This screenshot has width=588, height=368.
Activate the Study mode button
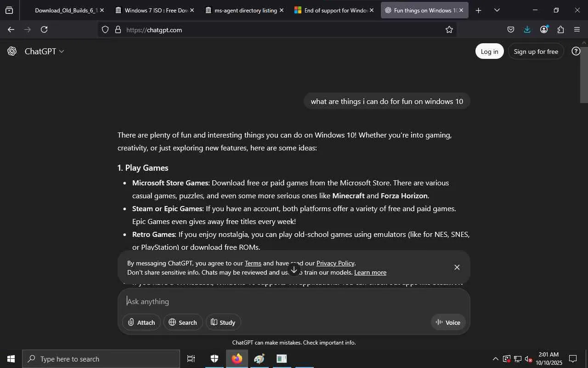[x=223, y=322]
